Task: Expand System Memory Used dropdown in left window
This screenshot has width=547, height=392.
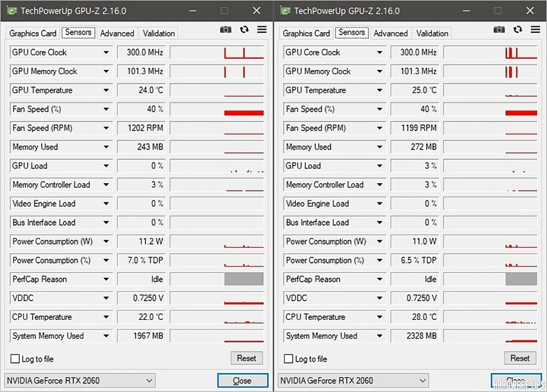Action: pyautogui.click(x=106, y=335)
